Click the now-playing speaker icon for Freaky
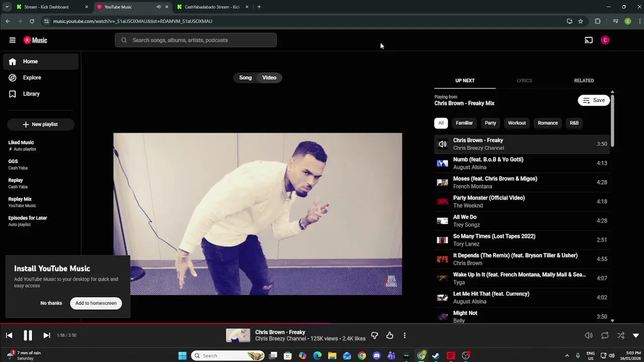 442,144
